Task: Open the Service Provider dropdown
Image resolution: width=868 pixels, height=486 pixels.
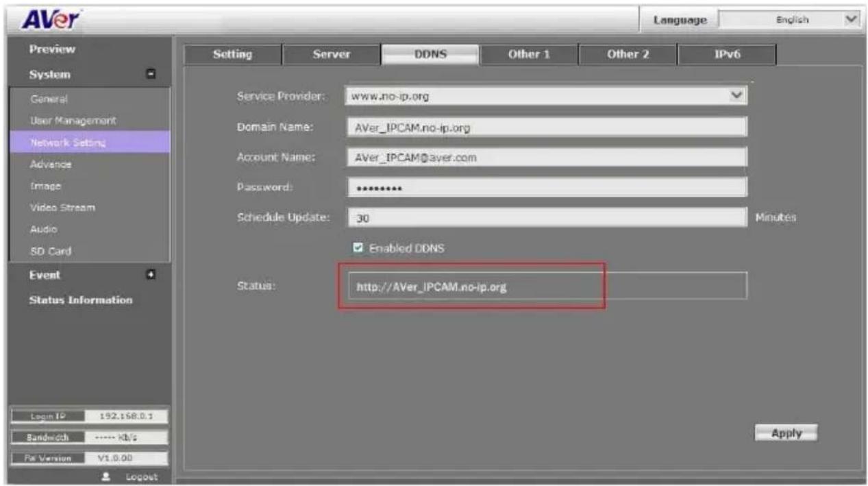Action: [546, 96]
